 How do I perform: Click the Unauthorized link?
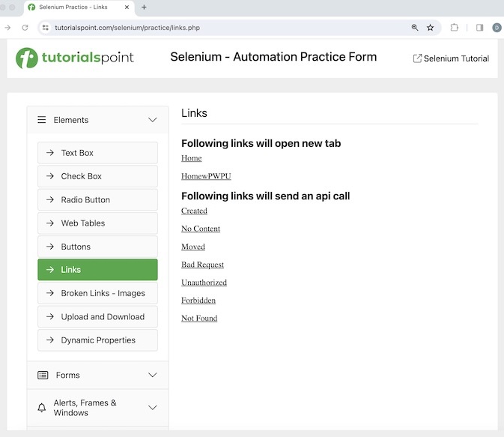tap(204, 283)
